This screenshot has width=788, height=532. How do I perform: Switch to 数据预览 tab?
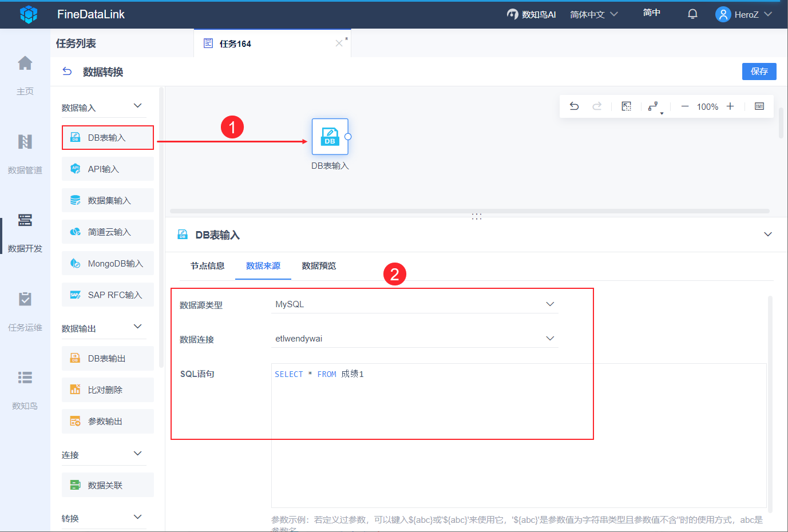point(319,266)
